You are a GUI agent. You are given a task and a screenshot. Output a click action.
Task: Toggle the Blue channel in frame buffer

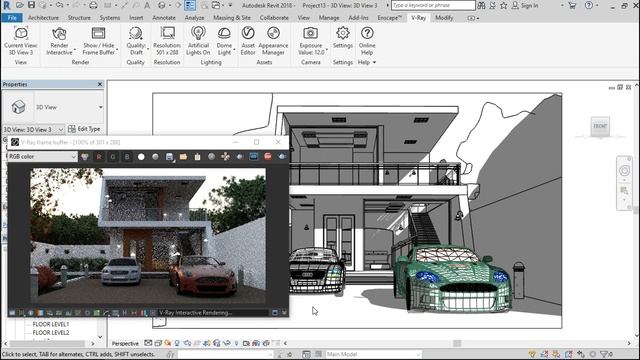(127, 157)
